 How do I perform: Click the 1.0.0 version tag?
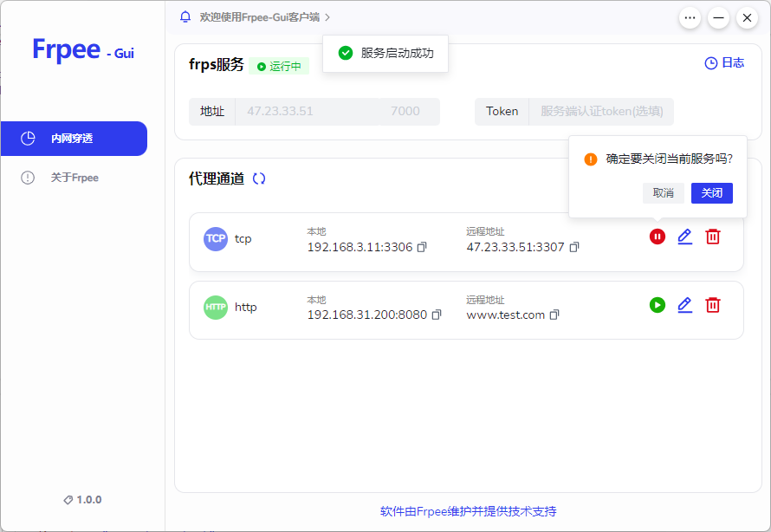[82, 500]
